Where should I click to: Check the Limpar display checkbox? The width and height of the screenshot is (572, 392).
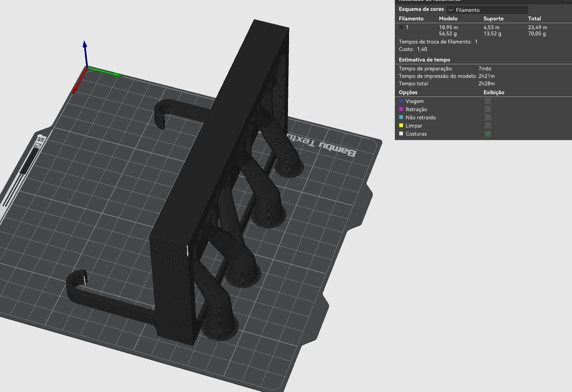point(488,125)
